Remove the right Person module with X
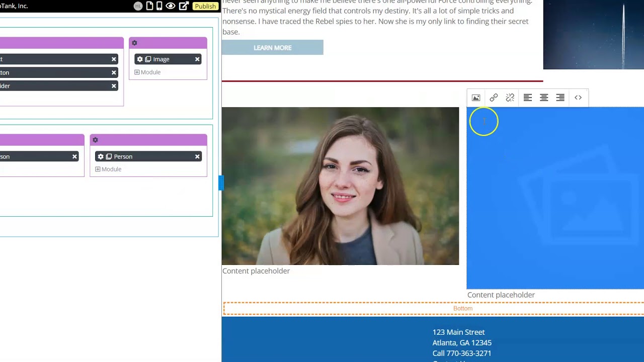 [197, 156]
